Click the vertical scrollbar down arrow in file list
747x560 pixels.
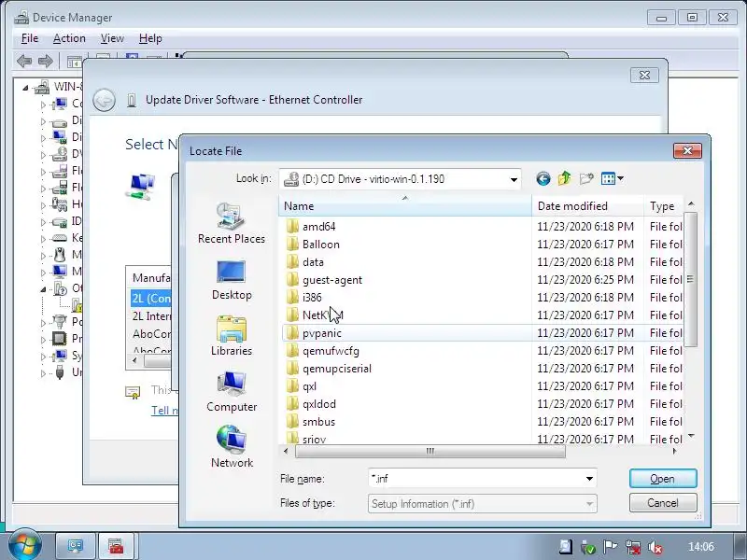pyautogui.click(x=691, y=436)
